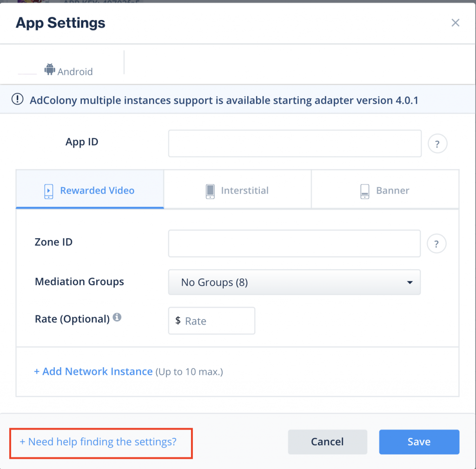Viewport: 476px width, 469px height.
Task: Click the blue Save button
Action: pos(419,442)
